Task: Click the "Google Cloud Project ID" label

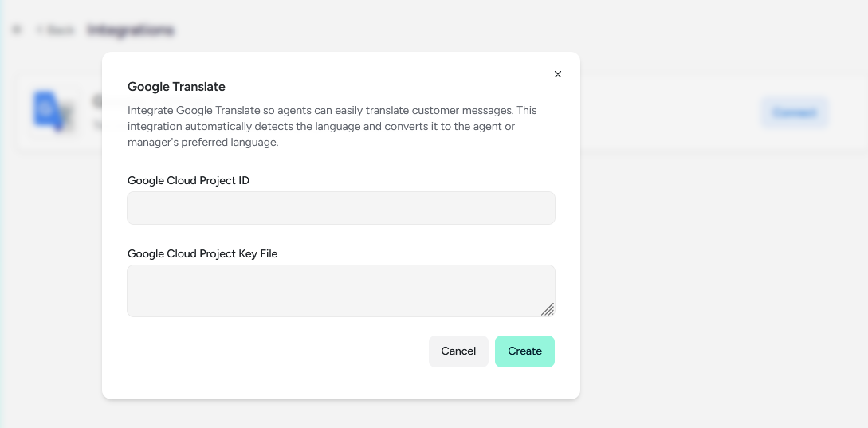Action: point(188,180)
